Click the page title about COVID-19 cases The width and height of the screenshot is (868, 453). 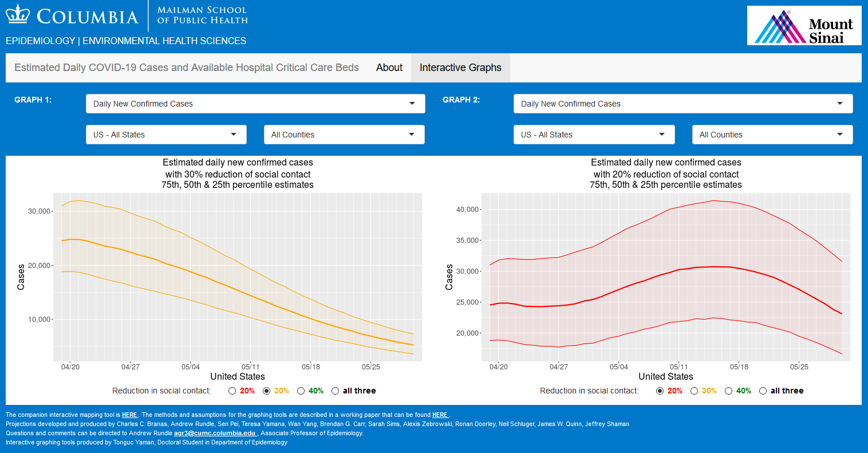coord(187,68)
